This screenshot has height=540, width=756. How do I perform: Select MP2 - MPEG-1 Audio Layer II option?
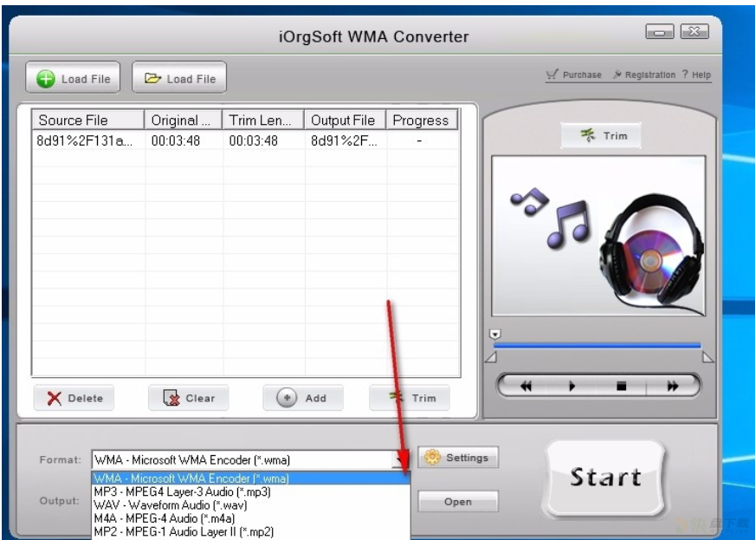pyautogui.click(x=251, y=532)
